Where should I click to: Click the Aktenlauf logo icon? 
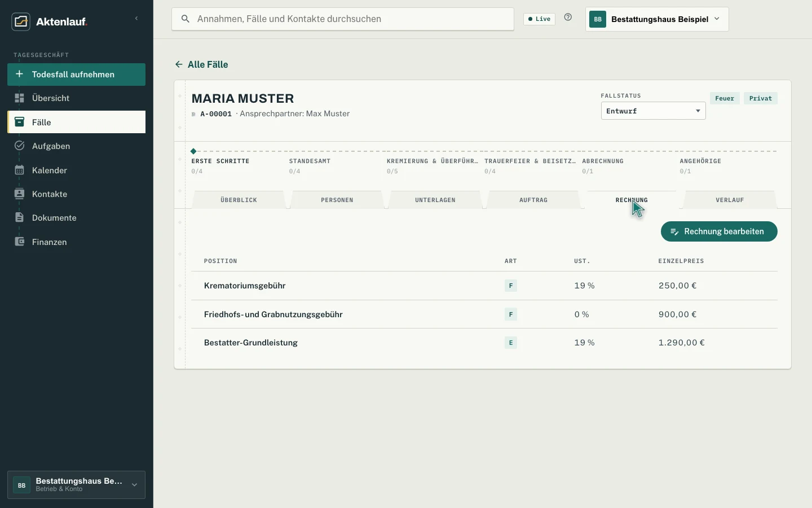21,21
